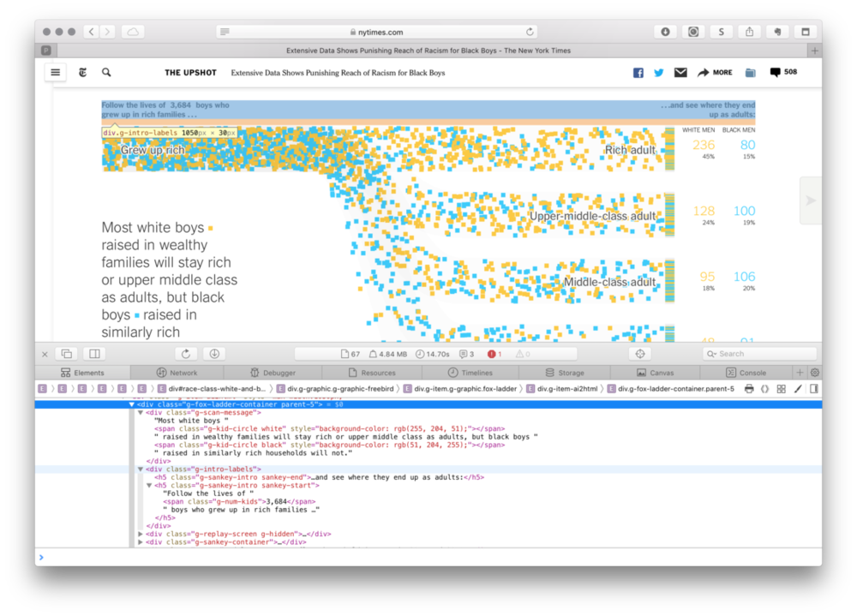Switch to the Network tab
857x616 pixels.
[x=177, y=373]
